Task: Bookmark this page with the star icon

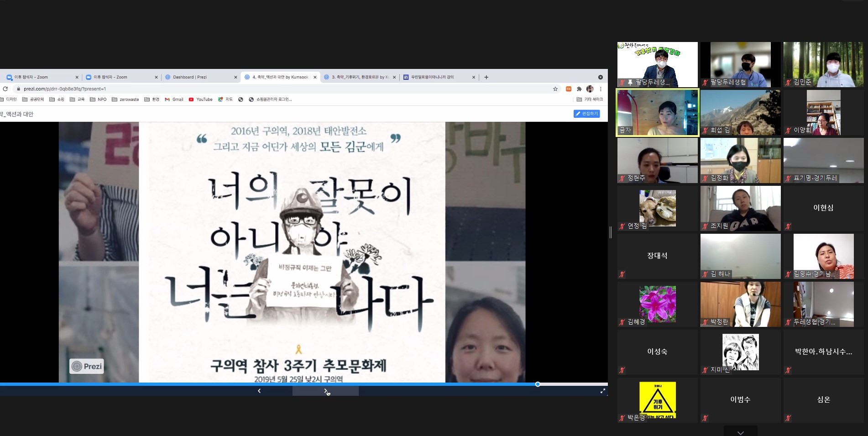Action: 555,89
